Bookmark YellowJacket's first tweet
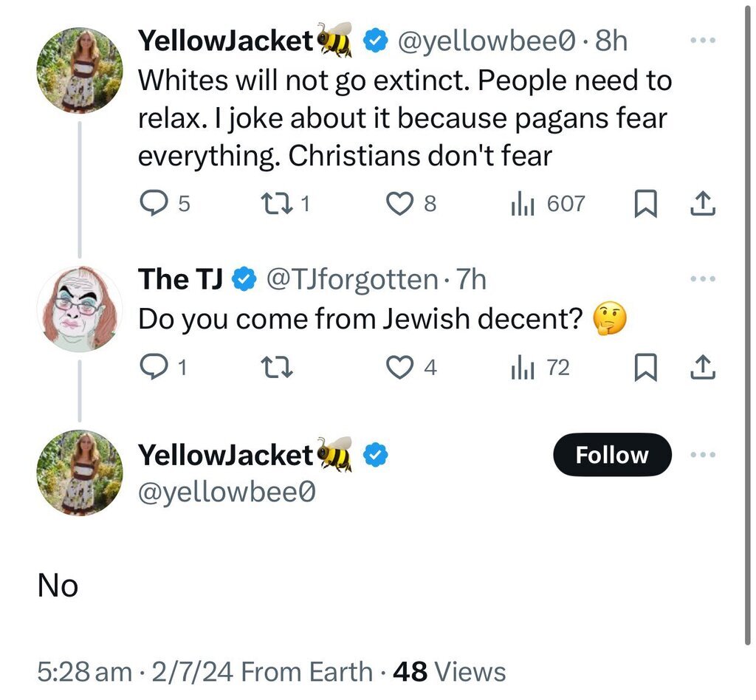 (645, 204)
